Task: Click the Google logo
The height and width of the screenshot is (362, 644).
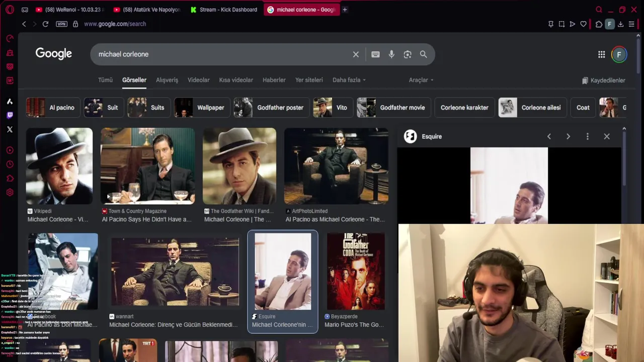Action: pyautogui.click(x=54, y=54)
